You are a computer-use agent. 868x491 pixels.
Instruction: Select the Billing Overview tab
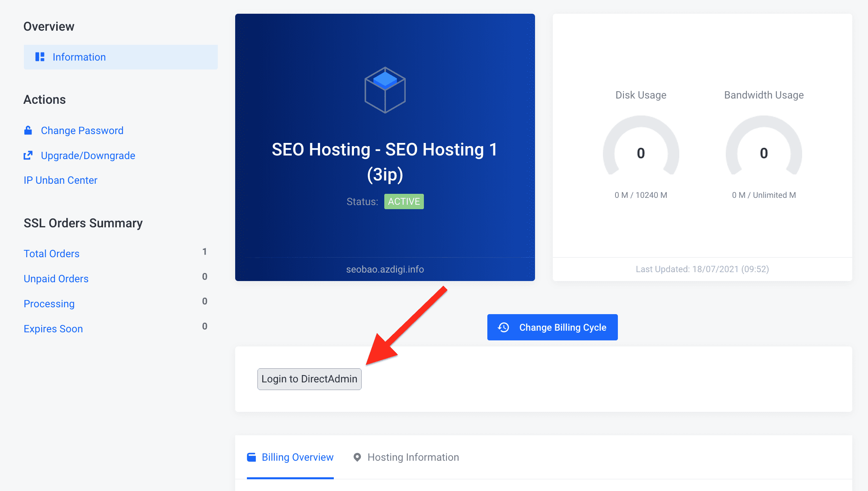(x=297, y=457)
